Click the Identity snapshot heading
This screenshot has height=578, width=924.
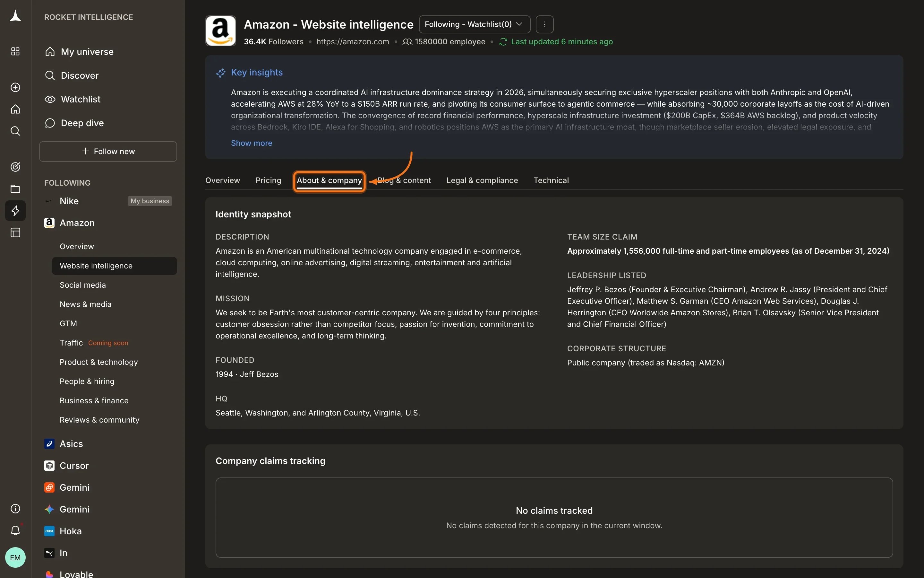(x=253, y=215)
